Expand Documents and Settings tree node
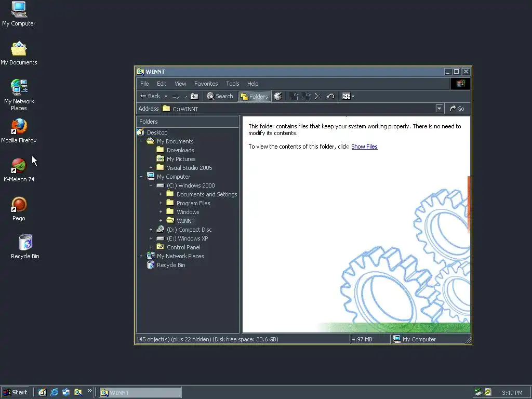Image resolution: width=532 pixels, height=399 pixels. (161, 194)
